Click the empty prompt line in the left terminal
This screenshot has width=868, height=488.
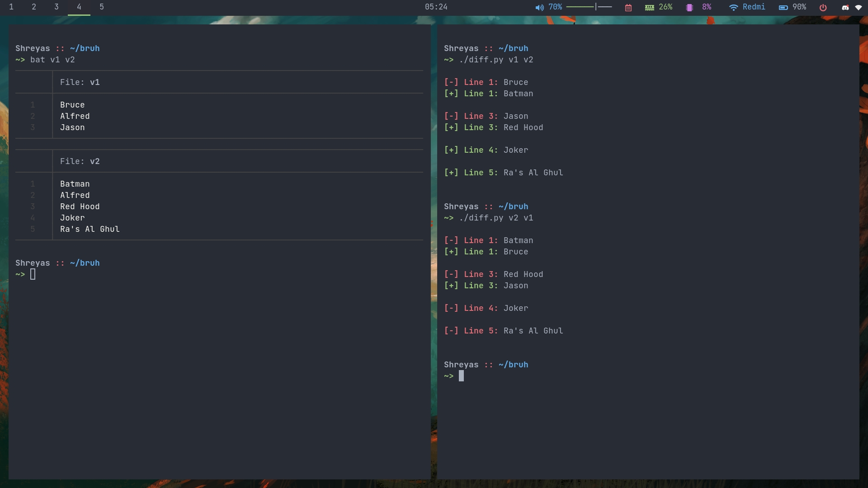coord(32,274)
